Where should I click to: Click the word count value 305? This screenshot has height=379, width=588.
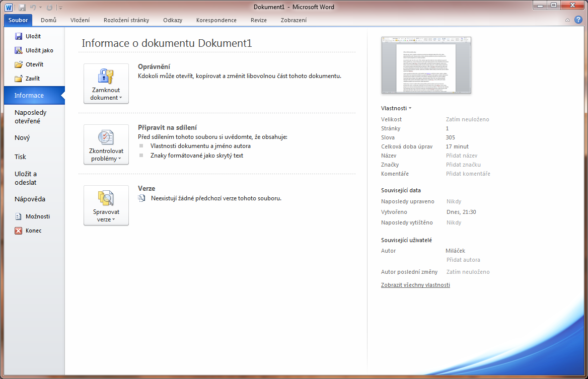tap(451, 137)
